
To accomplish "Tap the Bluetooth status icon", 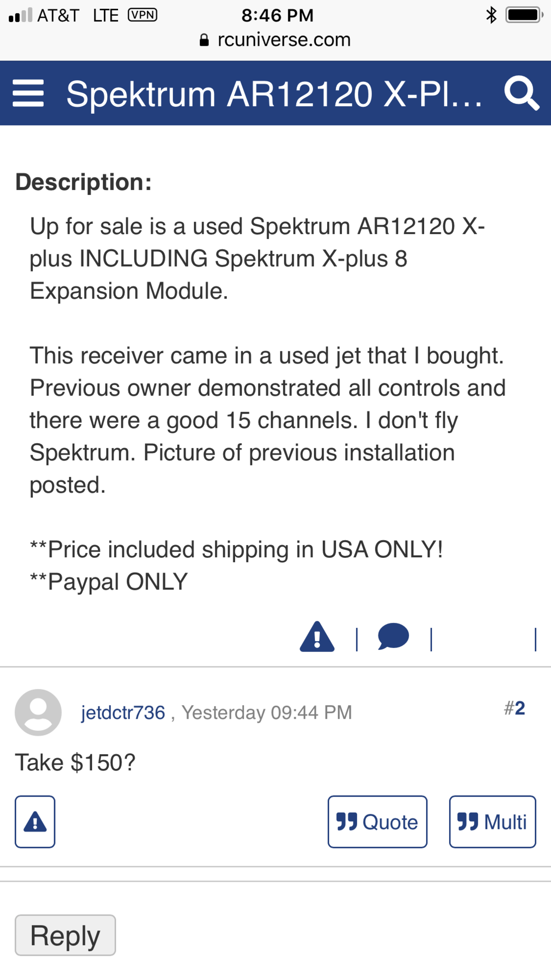I will tap(491, 15).
